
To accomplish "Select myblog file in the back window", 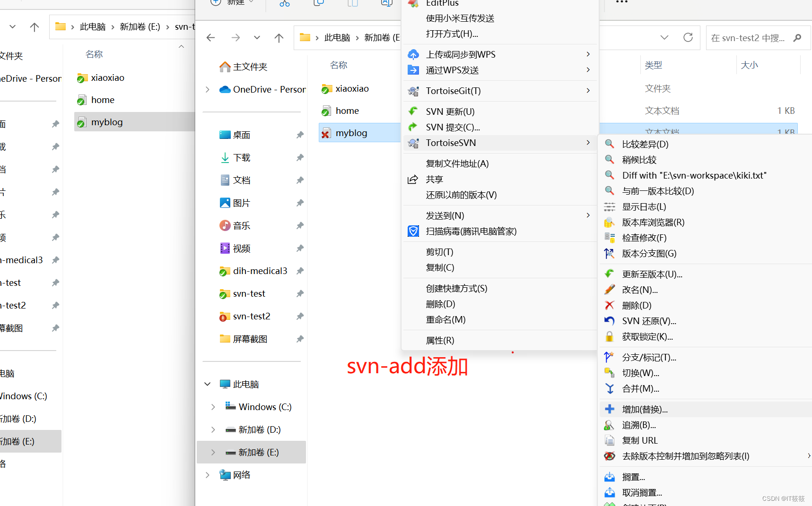I will pos(107,122).
